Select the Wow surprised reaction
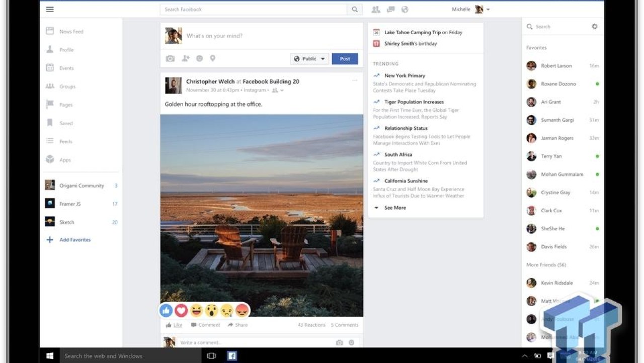 click(212, 311)
